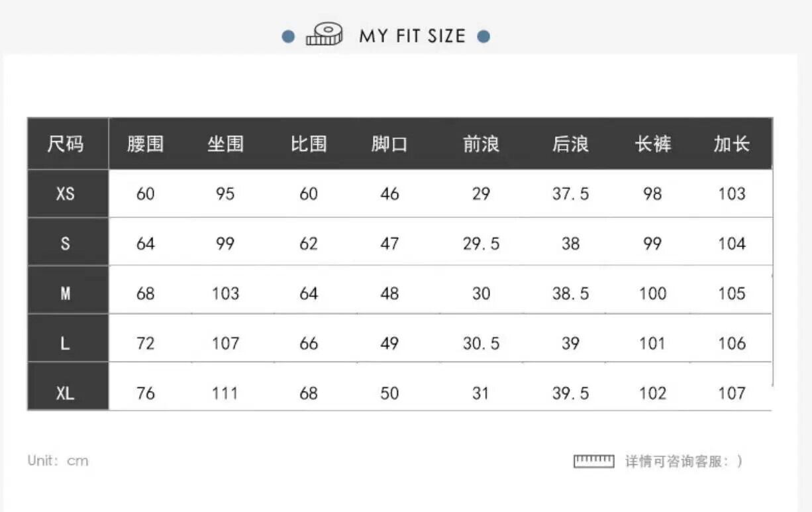The width and height of the screenshot is (812, 512).
Task: Click the 详情可咨询客服 text
Action: coord(684,461)
